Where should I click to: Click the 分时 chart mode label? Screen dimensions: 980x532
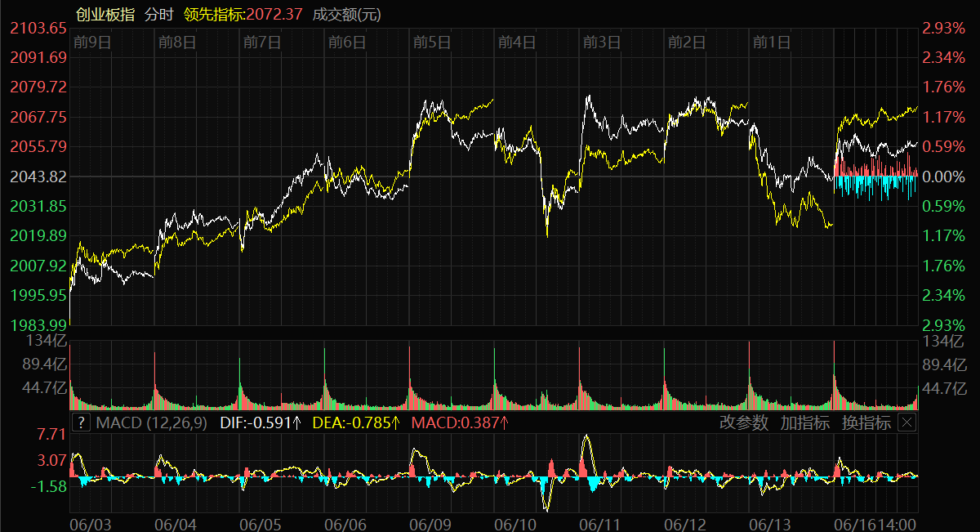click(158, 14)
